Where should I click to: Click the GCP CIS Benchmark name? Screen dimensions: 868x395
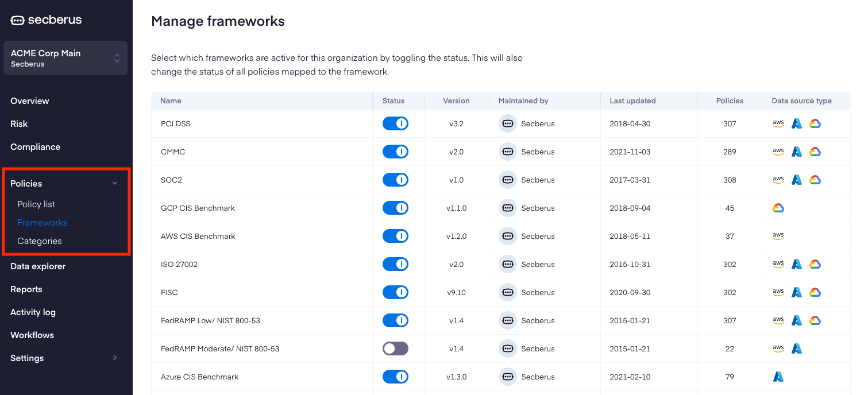tap(198, 208)
